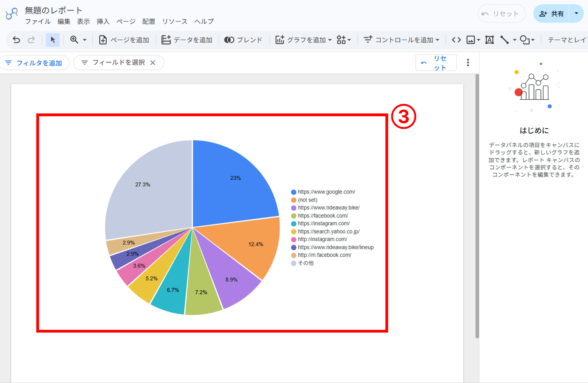Add a page with ページを追加

click(124, 40)
